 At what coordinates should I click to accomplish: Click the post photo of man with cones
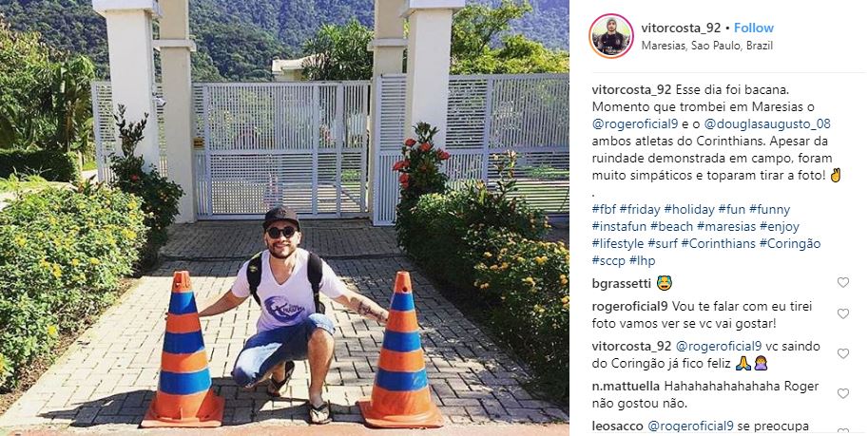click(284, 218)
